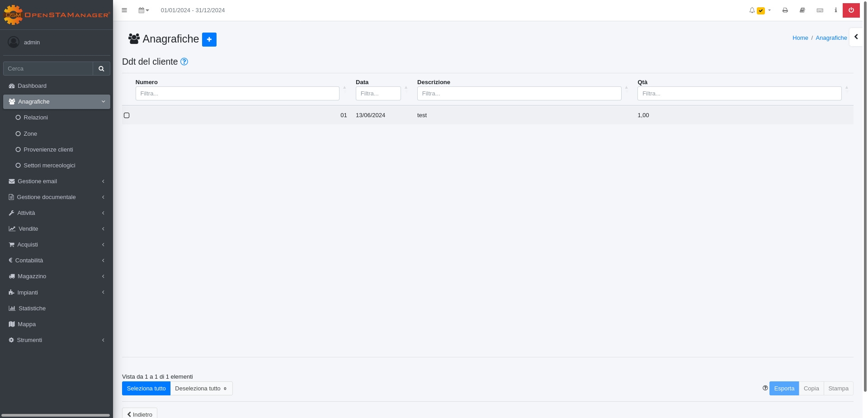Screen dimensions: 868x418
Task: Click the printer icon in top bar
Action: pos(785,10)
